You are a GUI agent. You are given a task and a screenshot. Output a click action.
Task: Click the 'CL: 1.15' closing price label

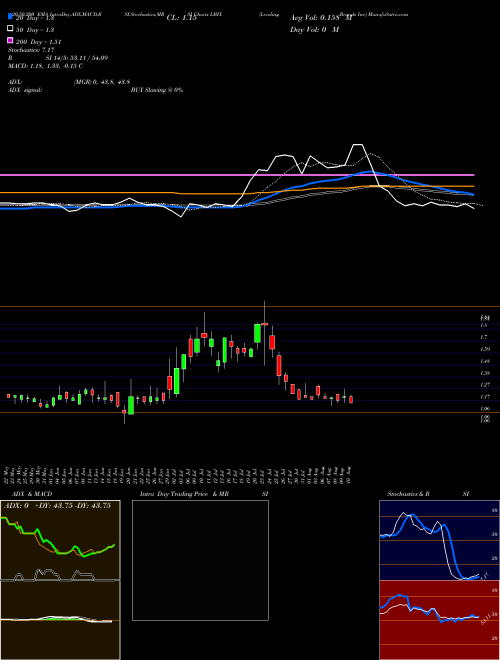[182, 18]
